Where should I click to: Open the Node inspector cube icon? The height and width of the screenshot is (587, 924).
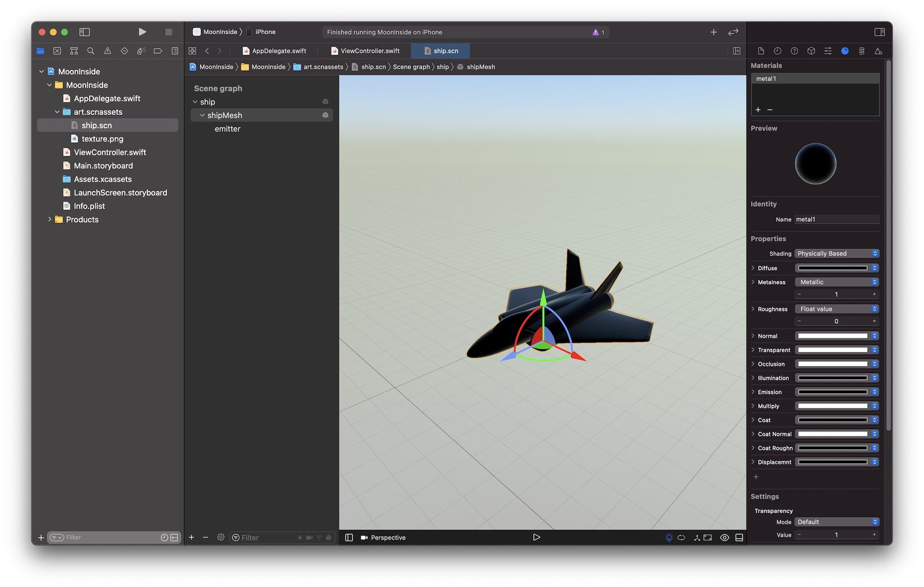pos(811,51)
